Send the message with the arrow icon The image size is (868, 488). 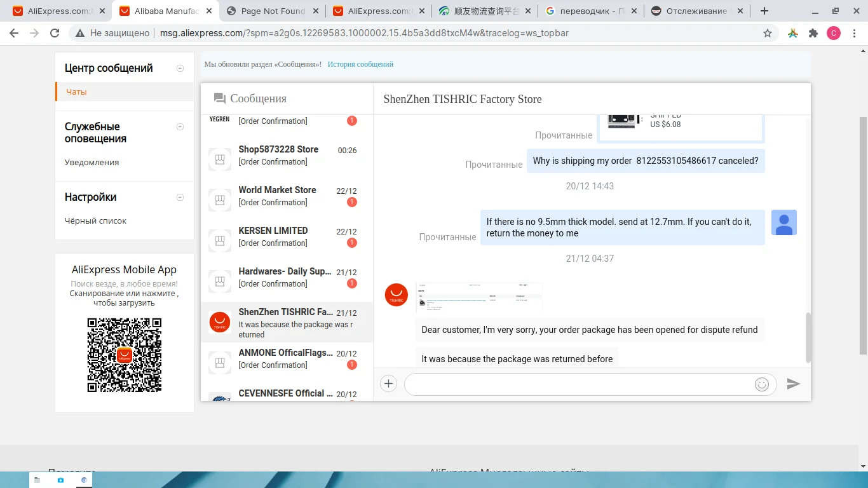pos(793,384)
